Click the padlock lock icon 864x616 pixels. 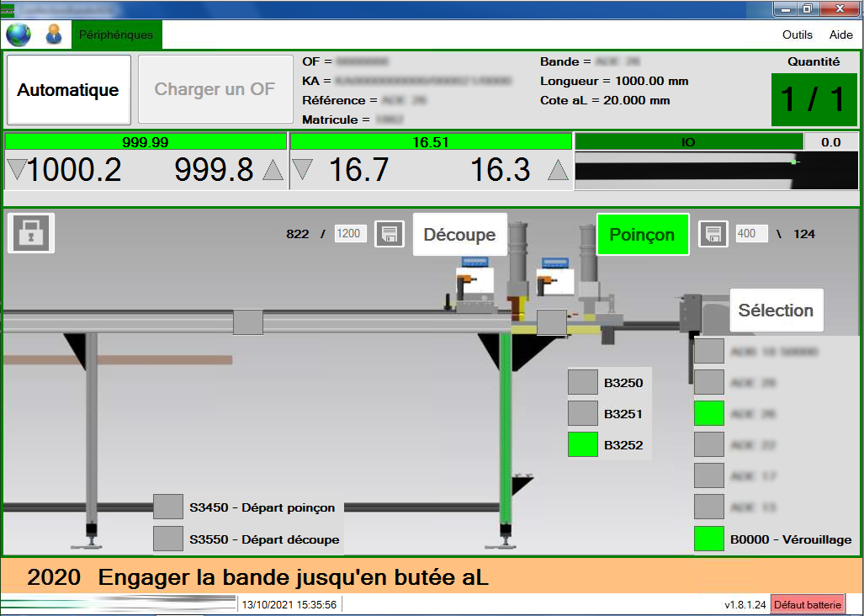31,233
